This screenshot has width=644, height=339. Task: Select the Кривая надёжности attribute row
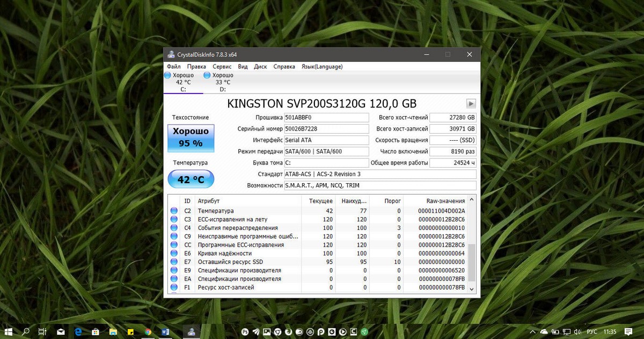pyautogui.click(x=318, y=254)
